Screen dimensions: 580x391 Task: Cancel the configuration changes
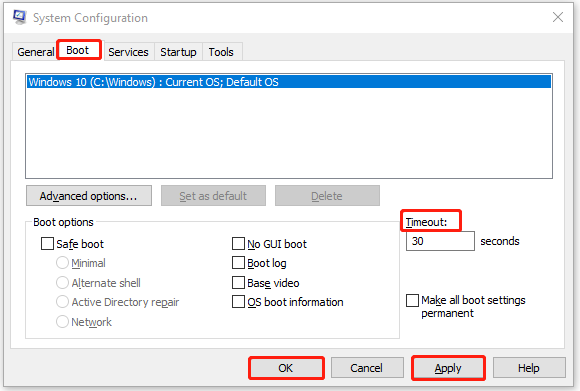[x=367, y=368]
